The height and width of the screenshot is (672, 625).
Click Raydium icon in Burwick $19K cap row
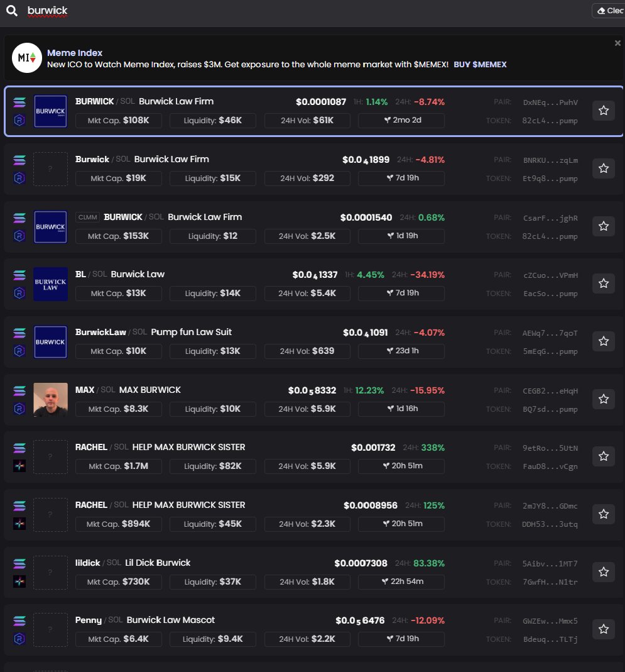[x=19, y=178]
